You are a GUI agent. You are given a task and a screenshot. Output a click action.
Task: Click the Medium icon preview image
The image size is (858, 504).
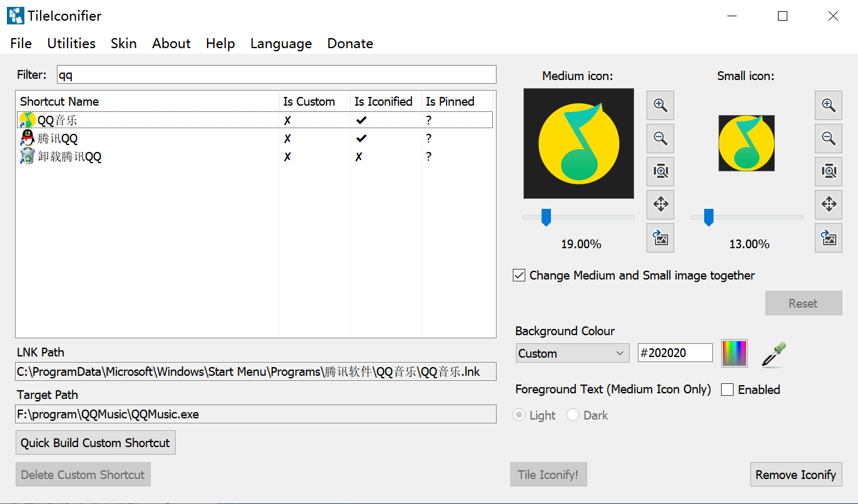[578, 143]
